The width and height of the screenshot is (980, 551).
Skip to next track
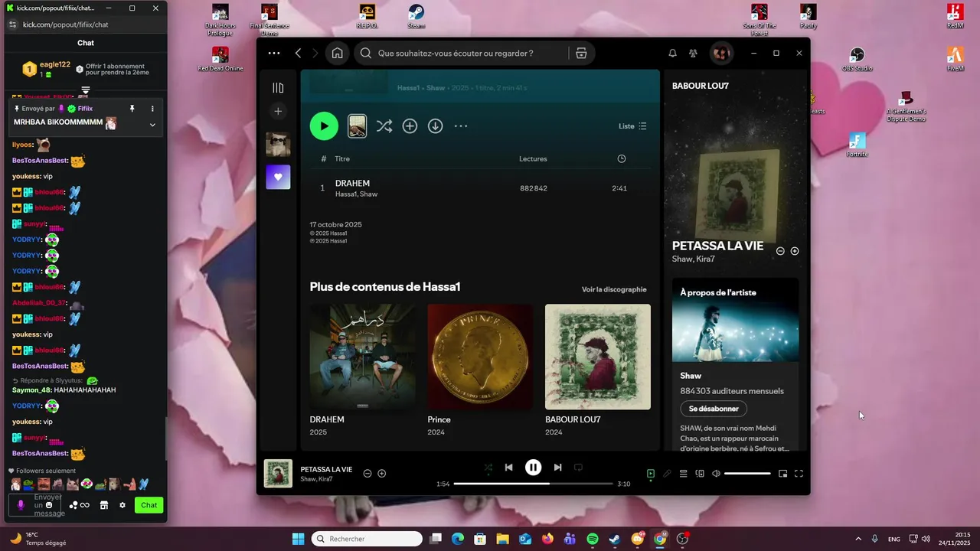[557, 467]
